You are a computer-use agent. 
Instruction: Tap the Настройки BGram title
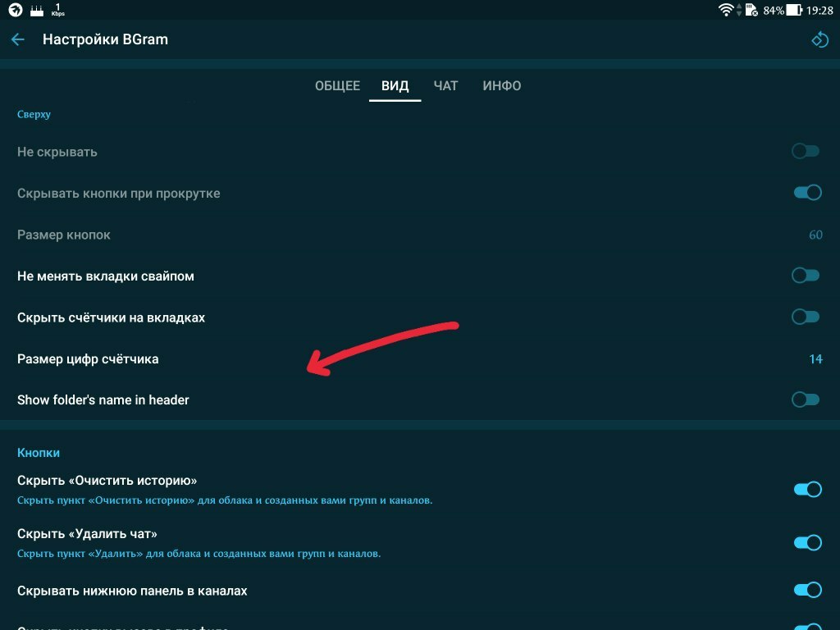point(105,39)
